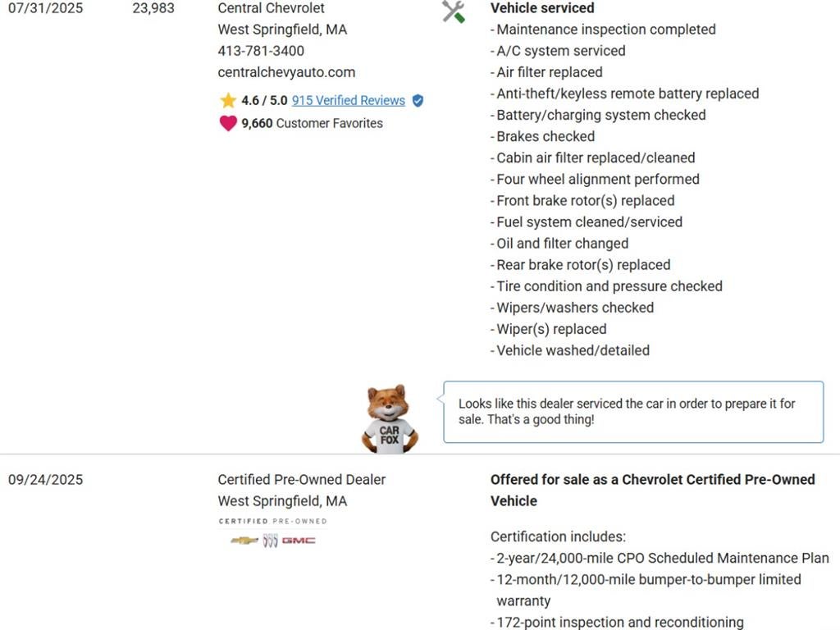Select the Central Chevrolet dealer name
The height and width of the screenshot is (630, 840).
pyautogui.click(x=271, y=8)
